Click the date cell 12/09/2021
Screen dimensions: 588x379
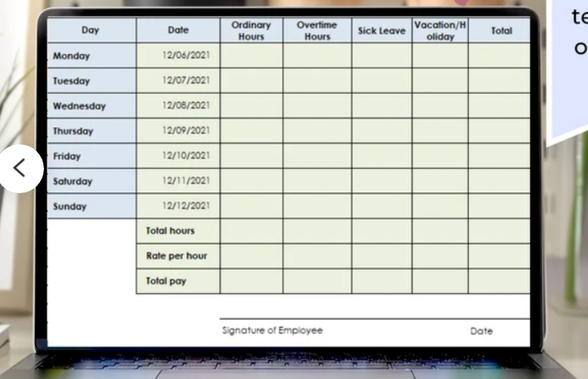pos(178,131)
